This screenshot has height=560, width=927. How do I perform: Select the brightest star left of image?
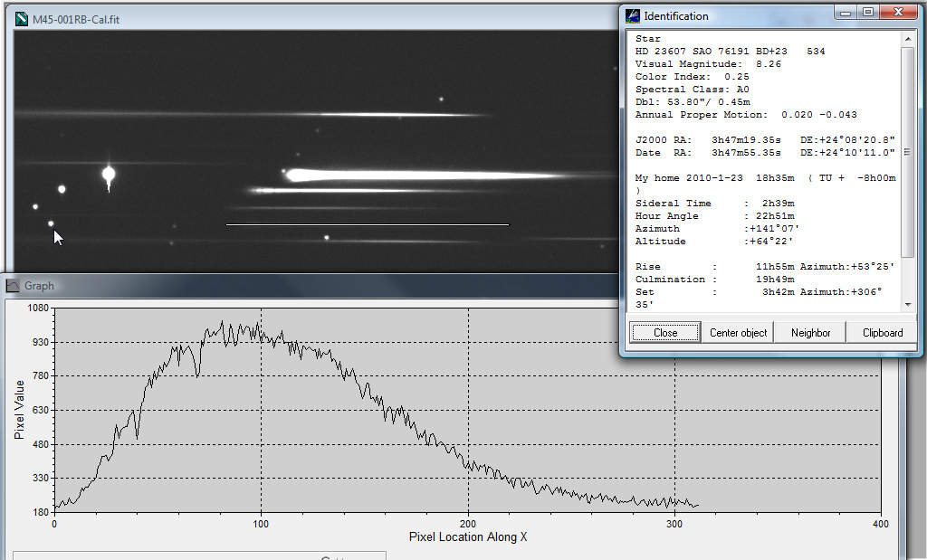pyautogui.click(x=109, y=174)
